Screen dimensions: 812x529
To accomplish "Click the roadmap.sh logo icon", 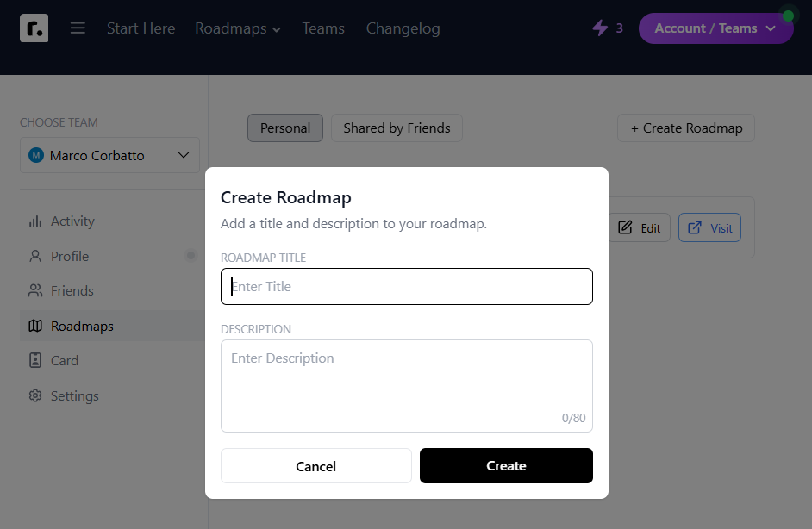I will (34, 28).
